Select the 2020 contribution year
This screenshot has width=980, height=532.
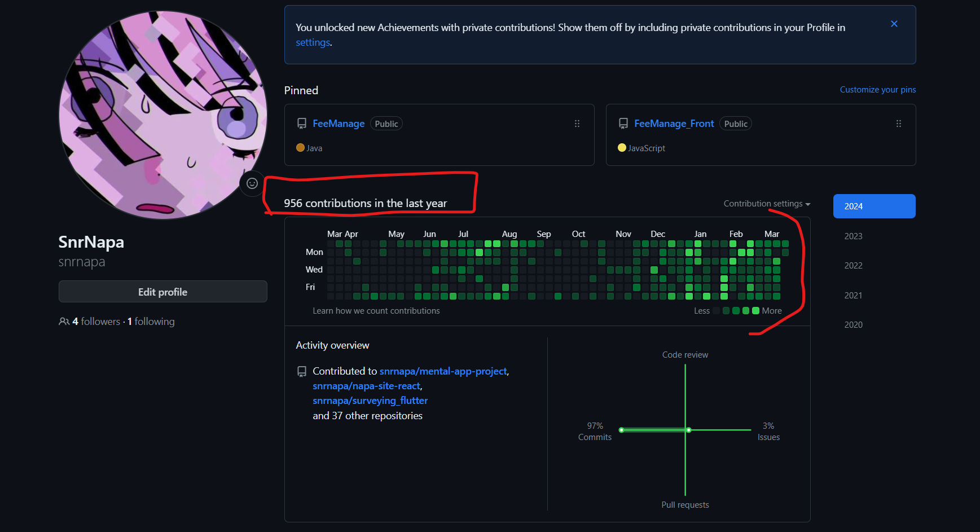pyautogui.click(x=854, y=325)
